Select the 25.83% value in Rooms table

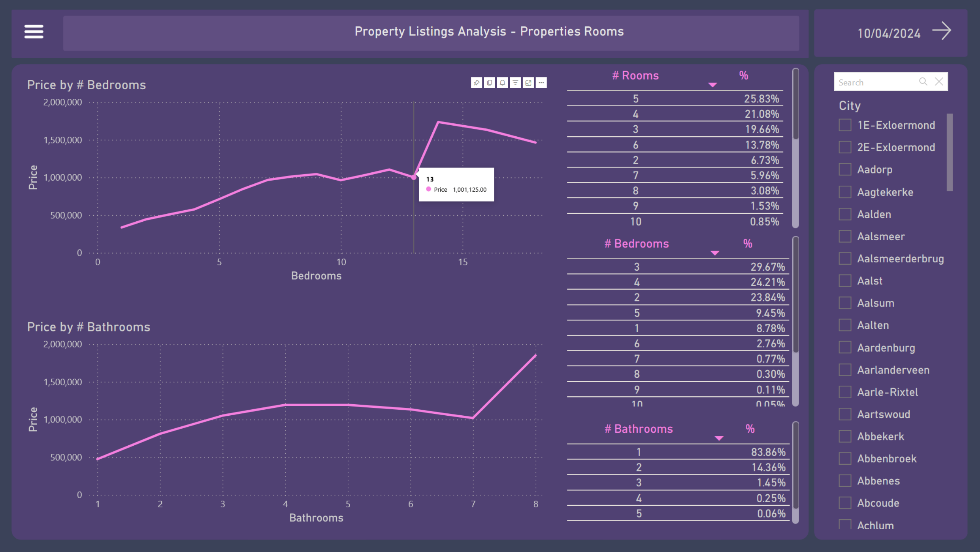point(761,99)
